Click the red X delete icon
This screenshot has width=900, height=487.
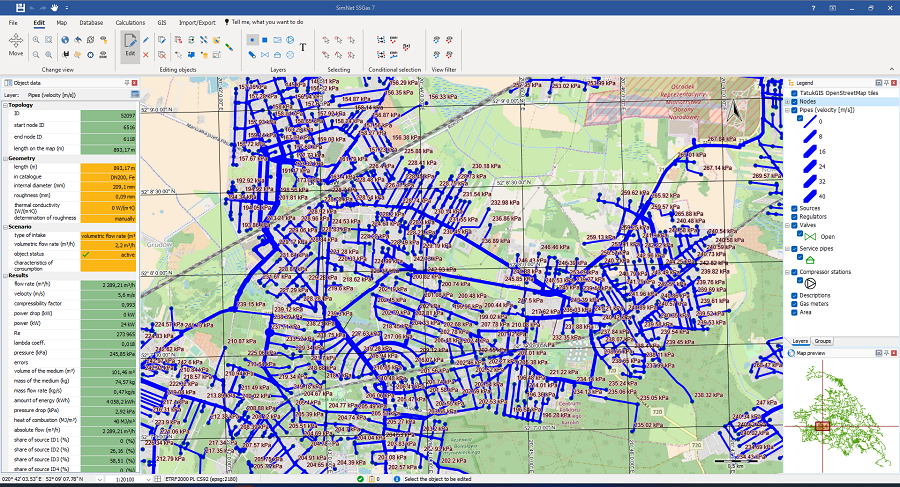pos(146,55)
